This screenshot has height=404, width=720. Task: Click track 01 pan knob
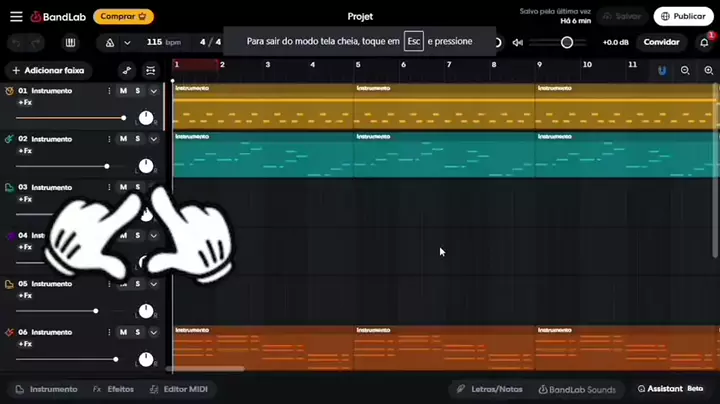point(146,118)
